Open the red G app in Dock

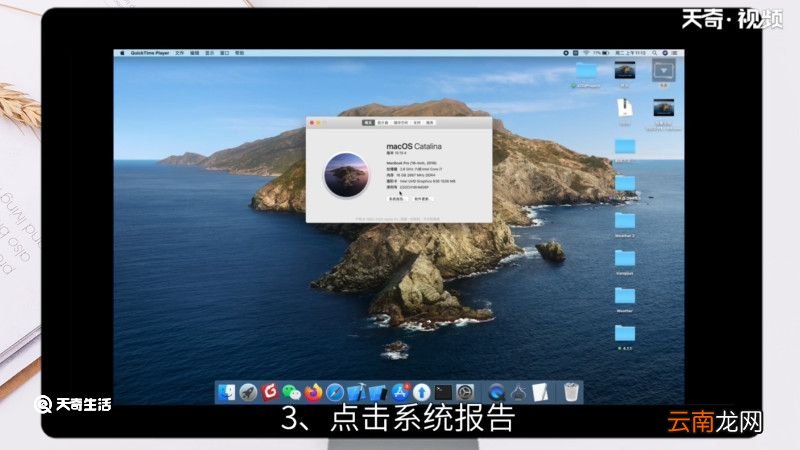tap(270, 392)
